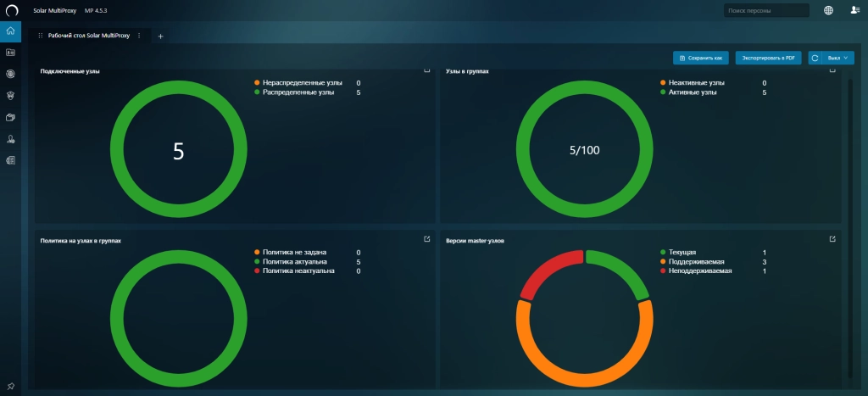This screenshot has height=396, width=868.
Task: Click 'Экспортировать в PDF' button
Action: click(x=768, y=58)
